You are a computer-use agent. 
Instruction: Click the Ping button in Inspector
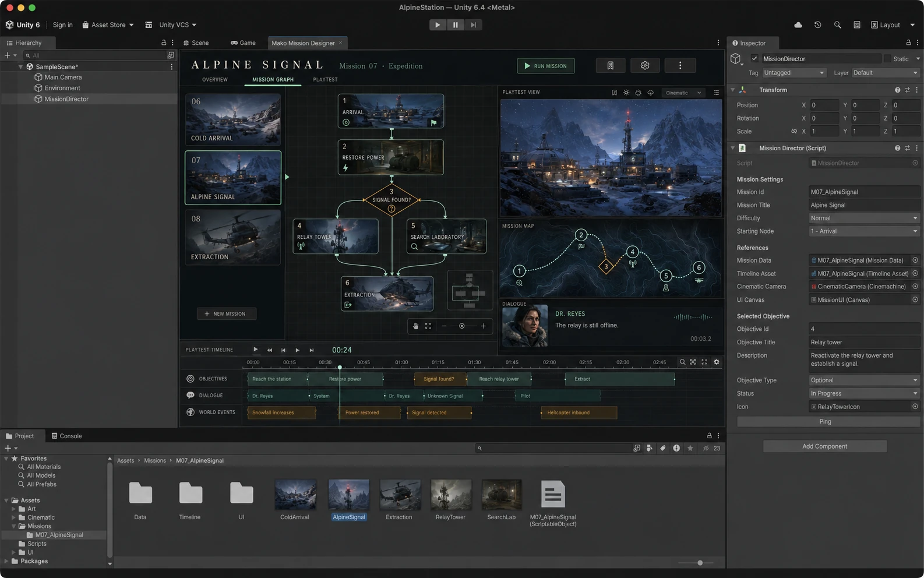(x=825, y=421)
